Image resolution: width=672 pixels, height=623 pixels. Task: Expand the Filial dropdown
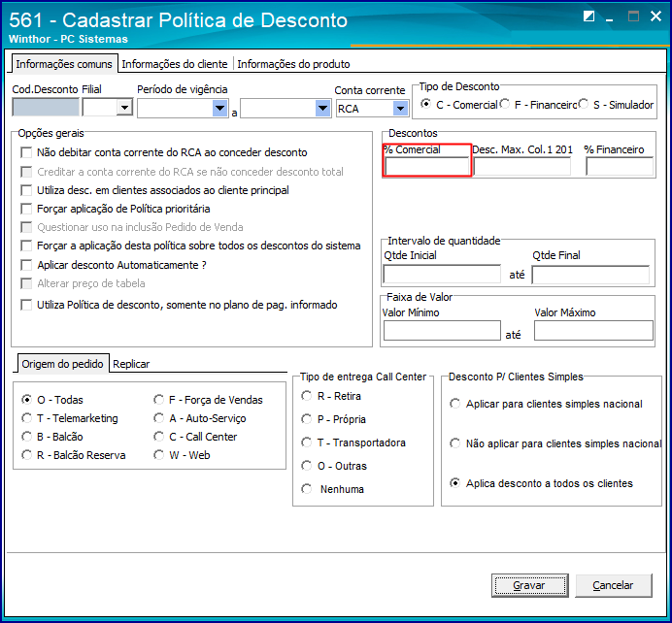(124, 107)
